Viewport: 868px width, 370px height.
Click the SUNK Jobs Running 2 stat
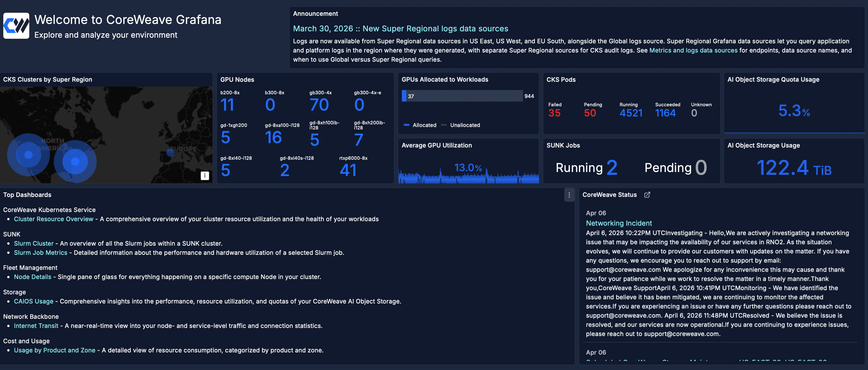coord(587,168)
